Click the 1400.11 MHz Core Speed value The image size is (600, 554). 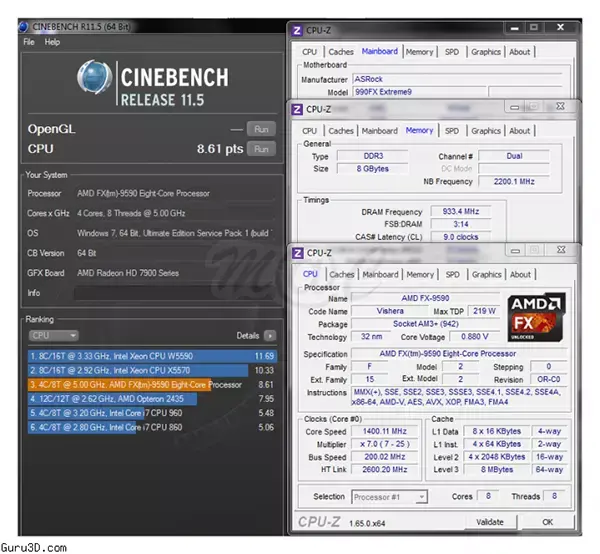(385, 432)
